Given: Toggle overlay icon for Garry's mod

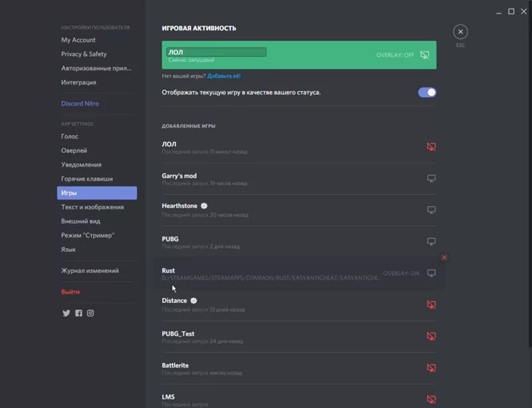Looking at the screenshot, I should coord(431,178).
